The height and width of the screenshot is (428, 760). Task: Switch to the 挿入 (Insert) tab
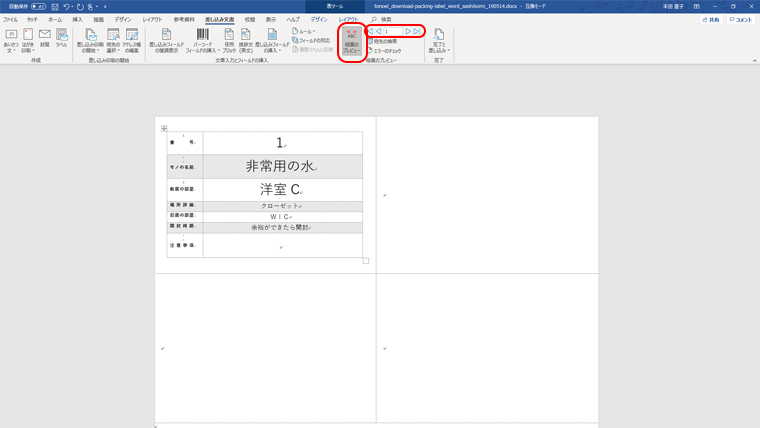click(77, 19)
